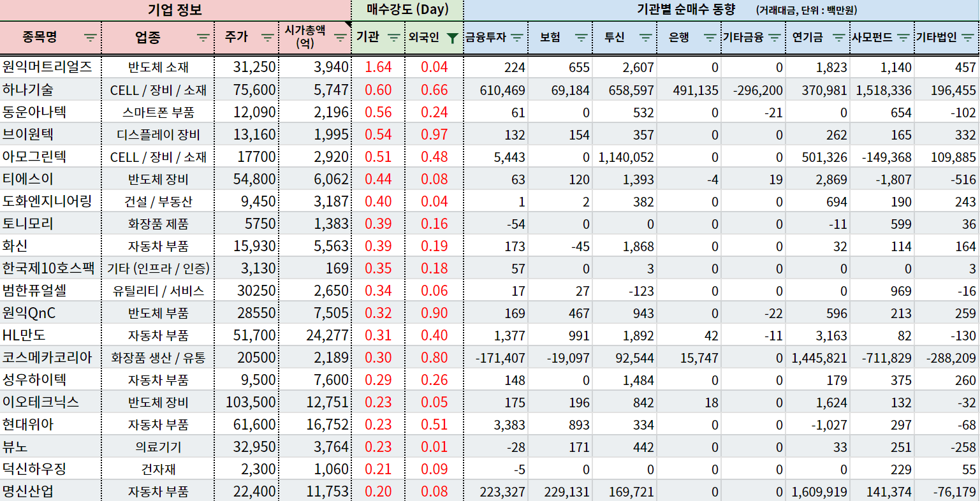
Task: Select the 하나기술 stock name cell
Action: pos(50,90)
